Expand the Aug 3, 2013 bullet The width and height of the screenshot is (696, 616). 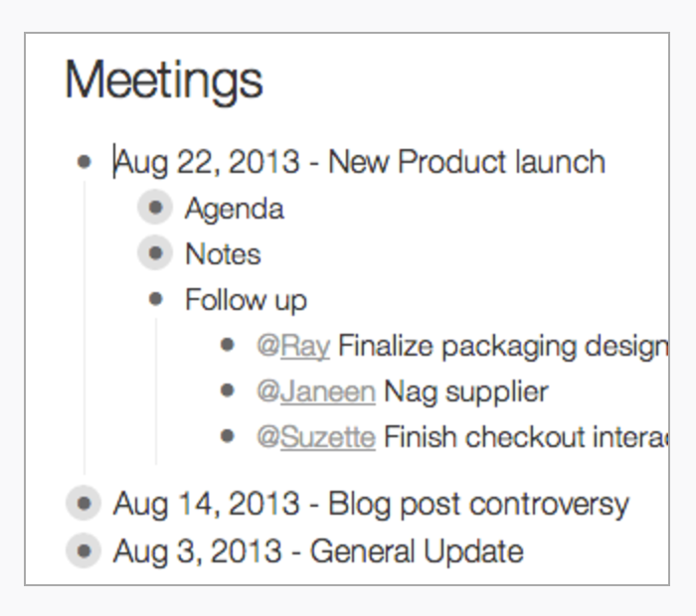[84, 550]
